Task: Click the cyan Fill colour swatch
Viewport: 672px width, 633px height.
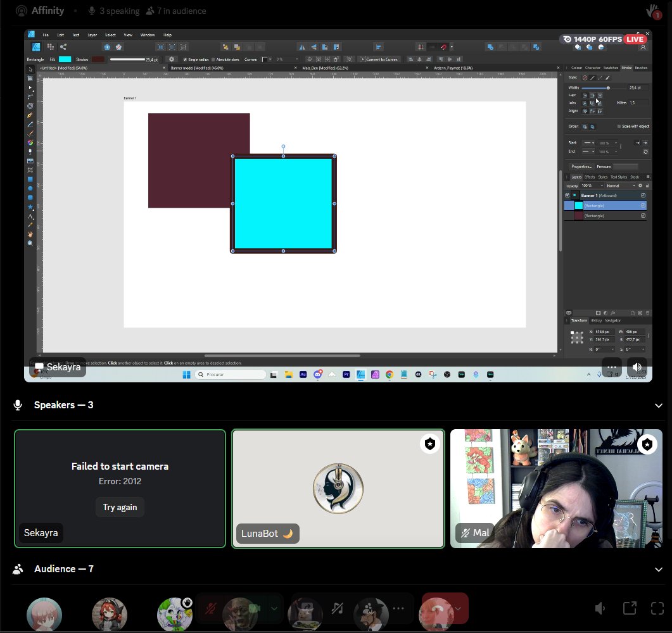Action: click(x=65, y=60)
